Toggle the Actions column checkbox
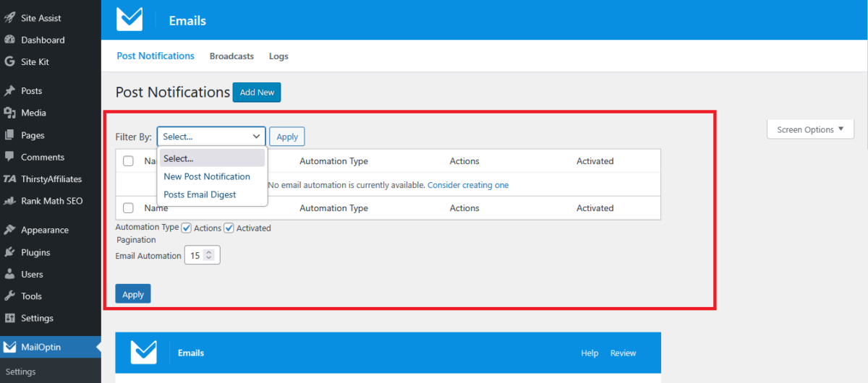Image resolution: width=868 pixels, height=383 pixels. coord(187,228)
